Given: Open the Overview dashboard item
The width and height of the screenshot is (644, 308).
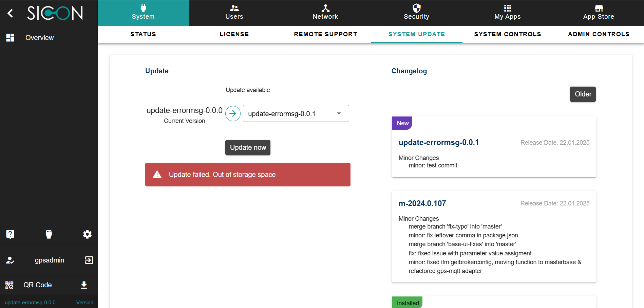Looking at the screenshot, I should coord(39,38).
